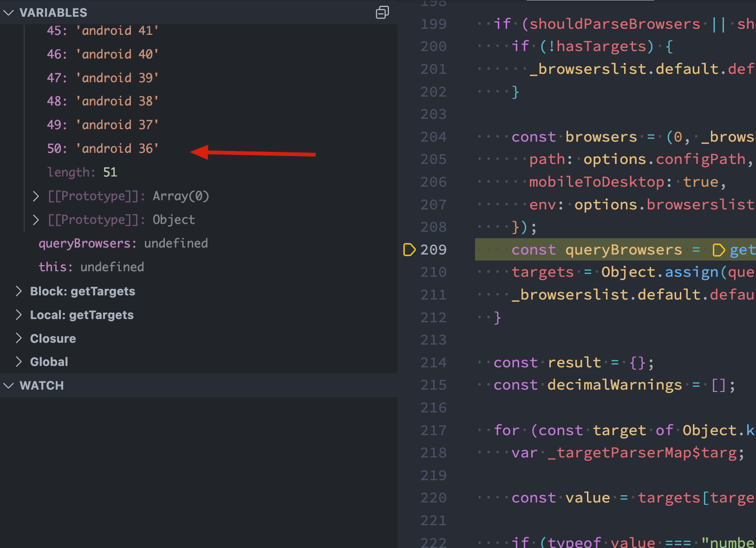Select the length: 51 property

pos(82,172)
